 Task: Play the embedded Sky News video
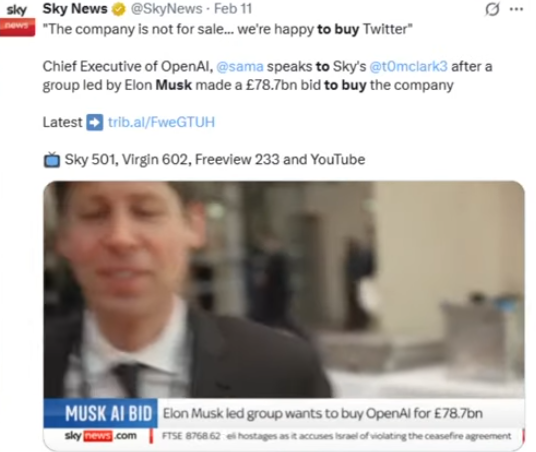pos(284,289)
